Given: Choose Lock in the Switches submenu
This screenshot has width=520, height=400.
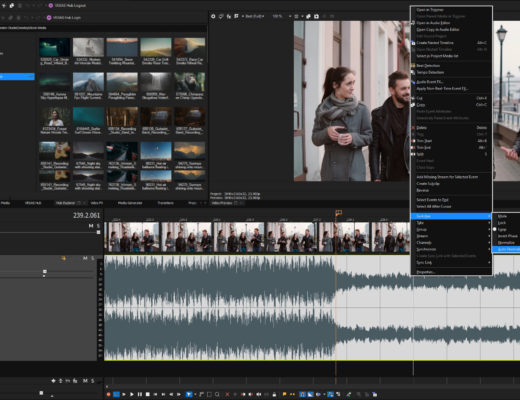Looking at the screenshot, I should pyautogui.click(x=502, y=223).
